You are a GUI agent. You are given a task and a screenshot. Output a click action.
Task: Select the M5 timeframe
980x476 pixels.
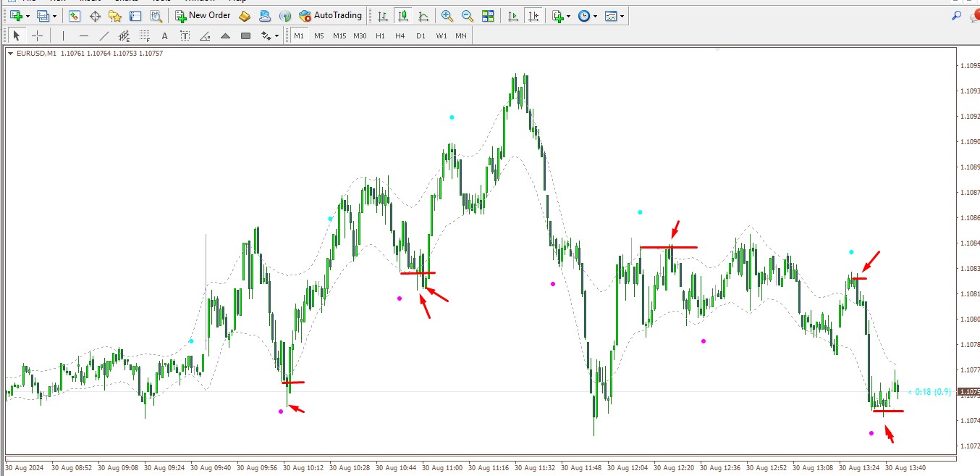click(x=319, y=36)
